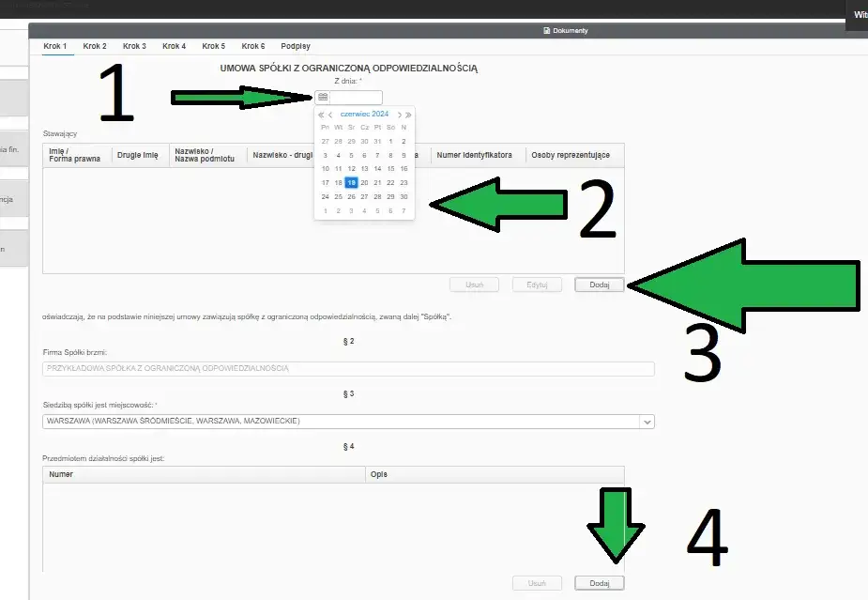Click the 'czerwiec 2024' month header
This screenshot has width=868, height=600.
(x=364, y=115)
